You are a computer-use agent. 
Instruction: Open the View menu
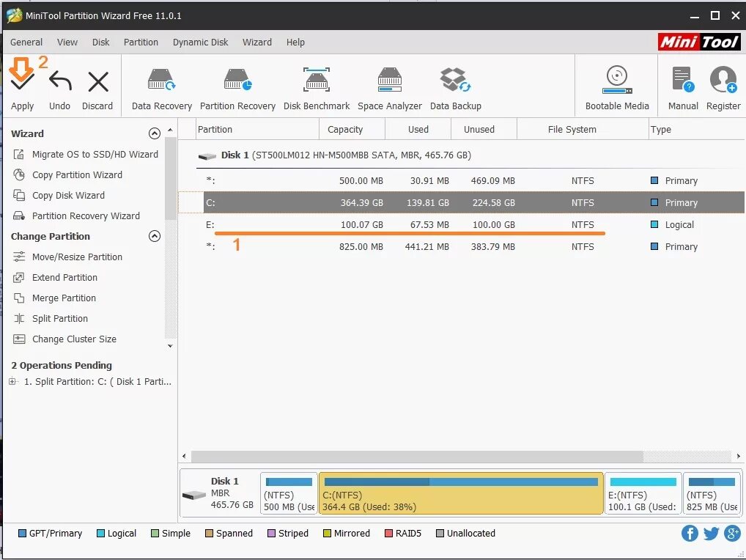(x=67, y=42)
